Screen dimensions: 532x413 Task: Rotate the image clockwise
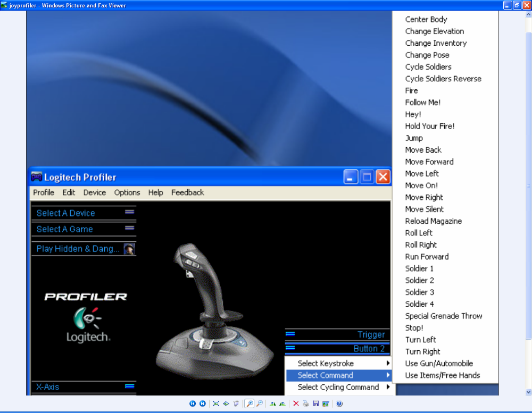coord(273,403)
